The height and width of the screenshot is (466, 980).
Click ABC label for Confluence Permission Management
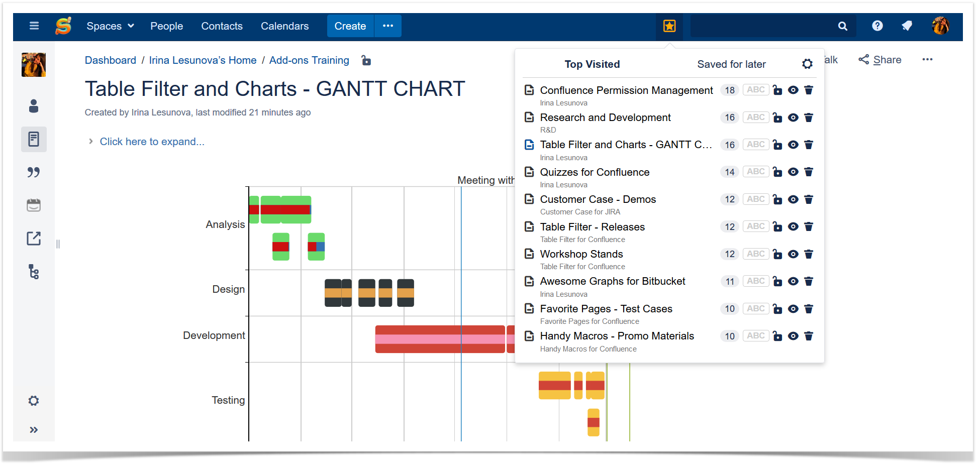click(x=755, y=90)
